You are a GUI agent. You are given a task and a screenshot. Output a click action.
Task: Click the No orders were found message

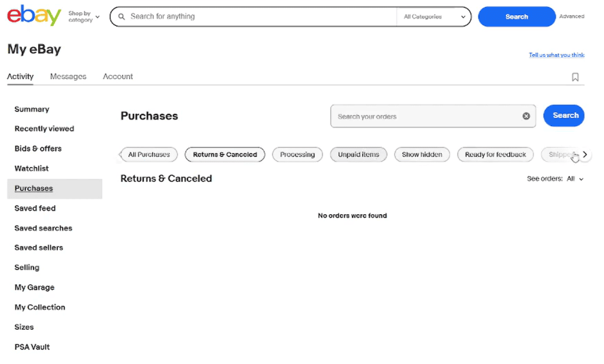coord(353,216)
